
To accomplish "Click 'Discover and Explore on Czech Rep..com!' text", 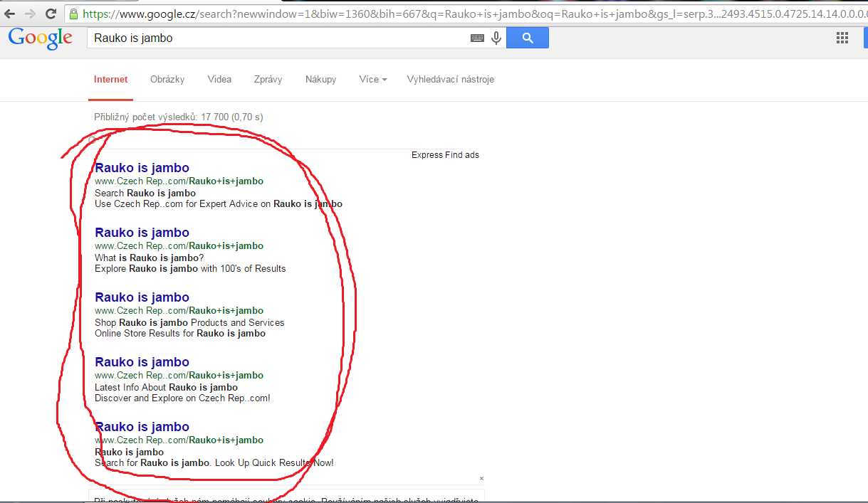I will coord(182,398).
